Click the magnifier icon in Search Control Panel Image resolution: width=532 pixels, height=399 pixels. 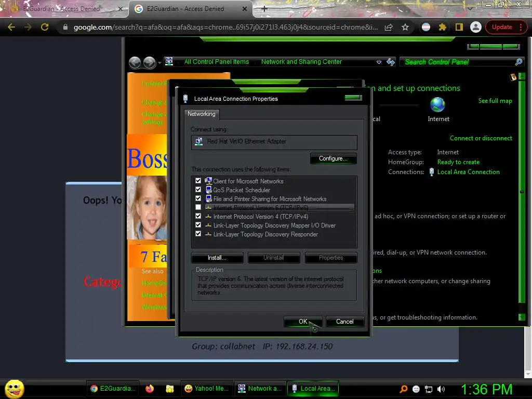518,62
